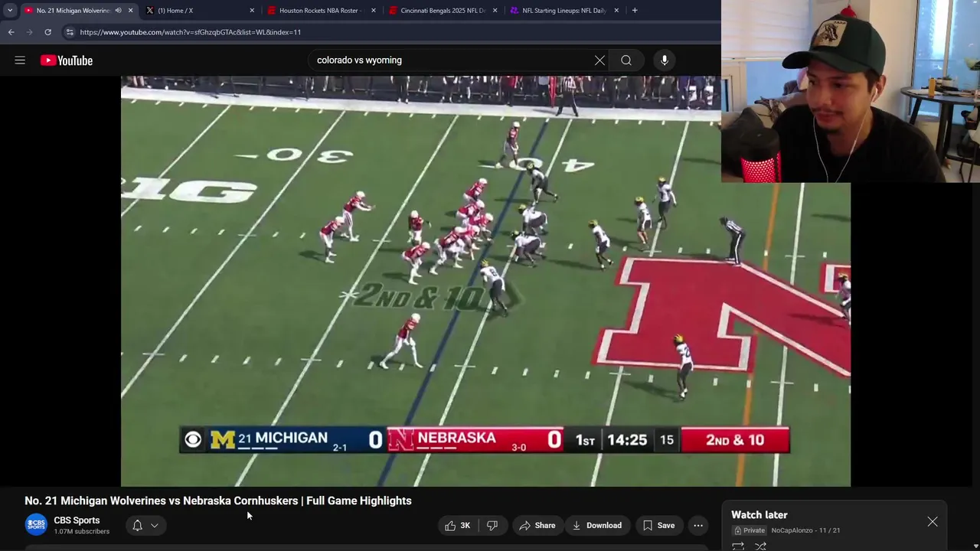
Task: Close the Home / X tab
Action: click(252, 11)
